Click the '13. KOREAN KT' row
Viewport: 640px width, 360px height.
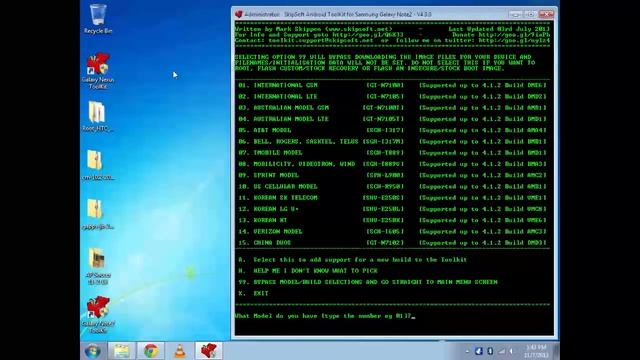pos(393,220)
